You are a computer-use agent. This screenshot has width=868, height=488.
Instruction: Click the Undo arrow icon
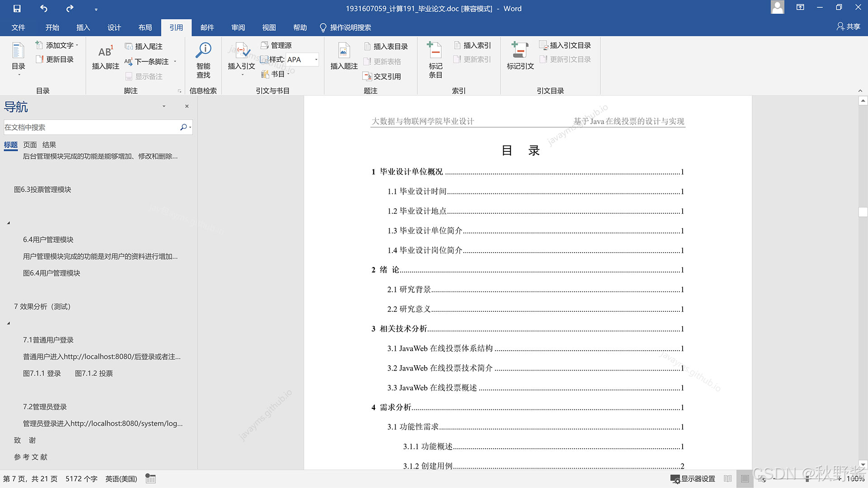pos(43,9)
